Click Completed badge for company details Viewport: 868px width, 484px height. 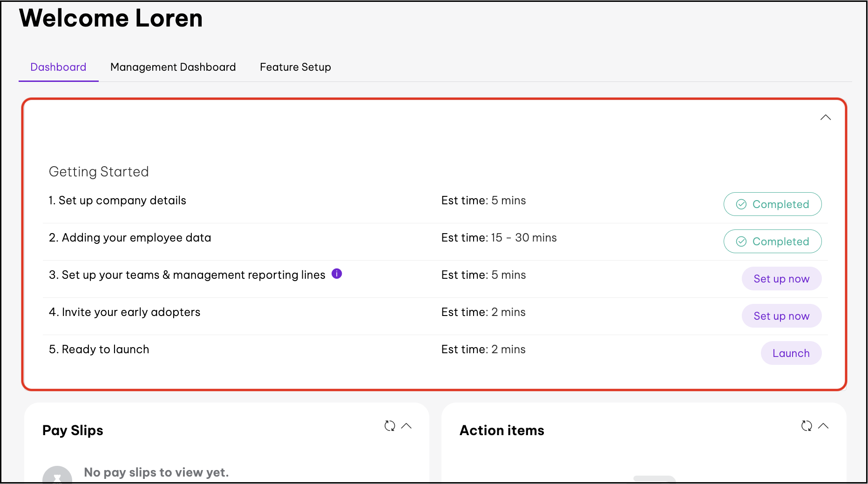tap(773, 204)
